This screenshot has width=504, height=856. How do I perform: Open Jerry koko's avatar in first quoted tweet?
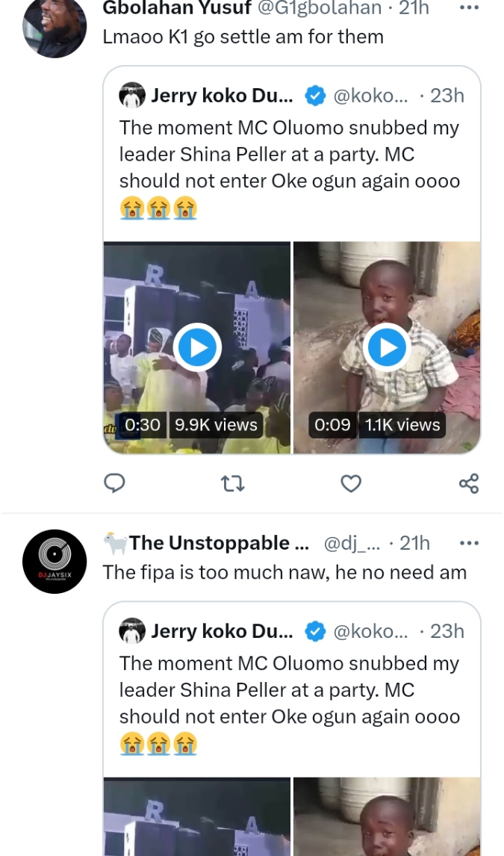coord(132,96)
